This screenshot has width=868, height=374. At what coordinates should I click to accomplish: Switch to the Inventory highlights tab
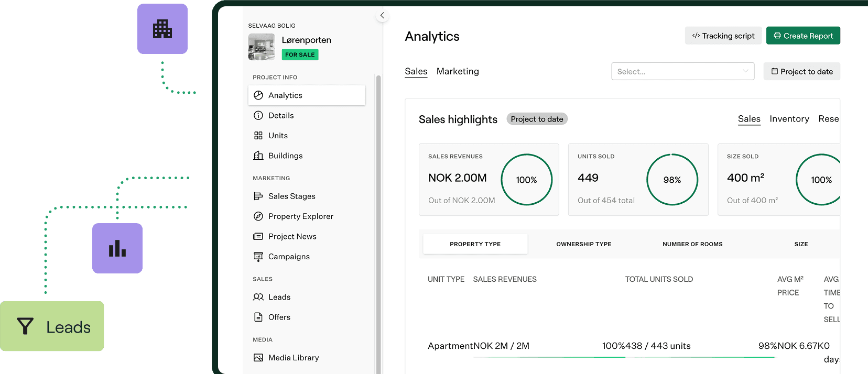[789, 119]
